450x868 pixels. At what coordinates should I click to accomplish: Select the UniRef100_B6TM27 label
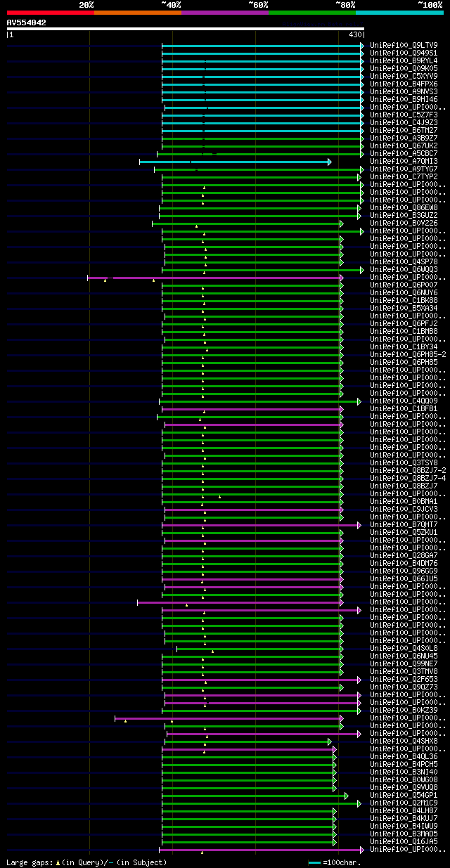coord(404,130)
